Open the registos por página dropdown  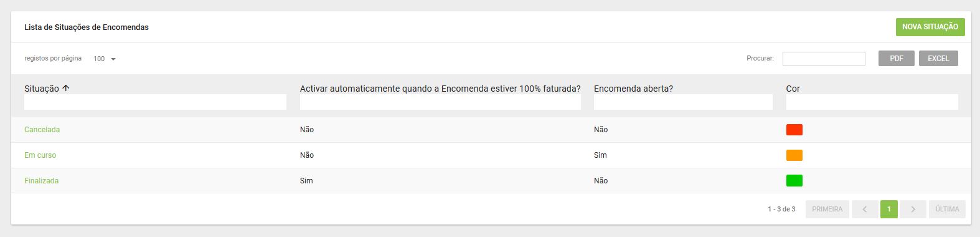[105, 59]
